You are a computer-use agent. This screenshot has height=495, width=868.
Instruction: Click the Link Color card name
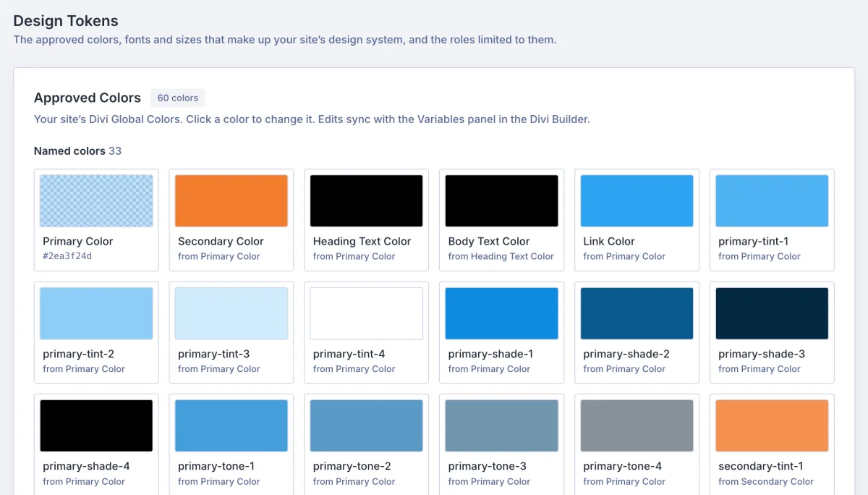(609, 241)
